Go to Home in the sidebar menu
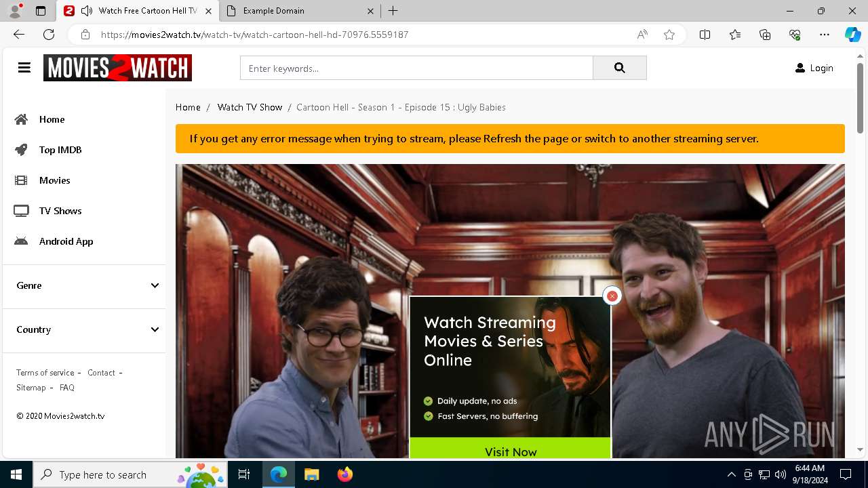The image size is (868, 488). tap(52, 119)
